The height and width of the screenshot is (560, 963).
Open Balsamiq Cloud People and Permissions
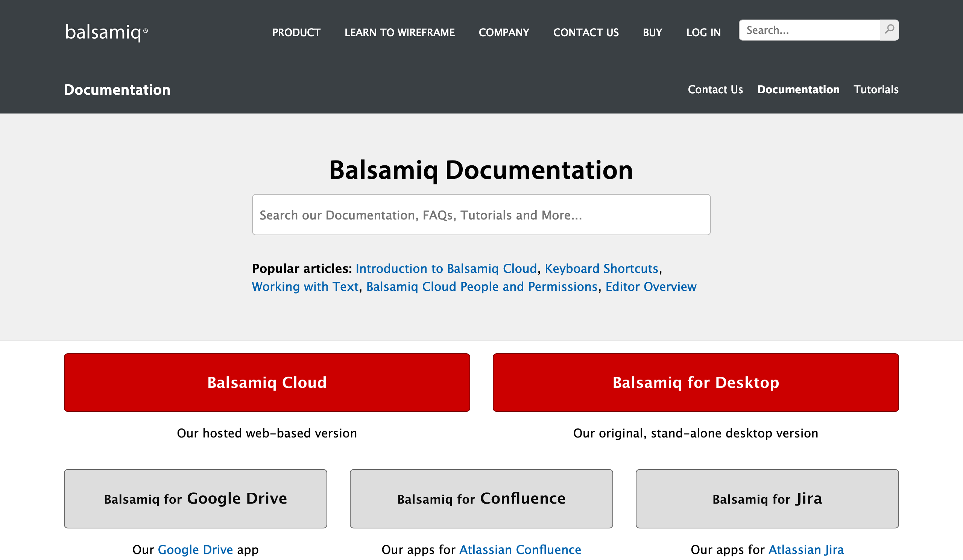click(x=481, y=287)
